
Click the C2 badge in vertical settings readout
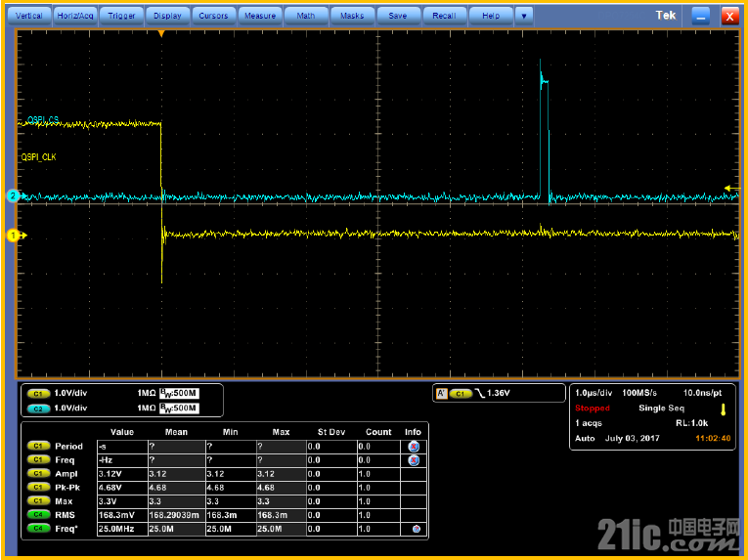[x=39, y=409]
